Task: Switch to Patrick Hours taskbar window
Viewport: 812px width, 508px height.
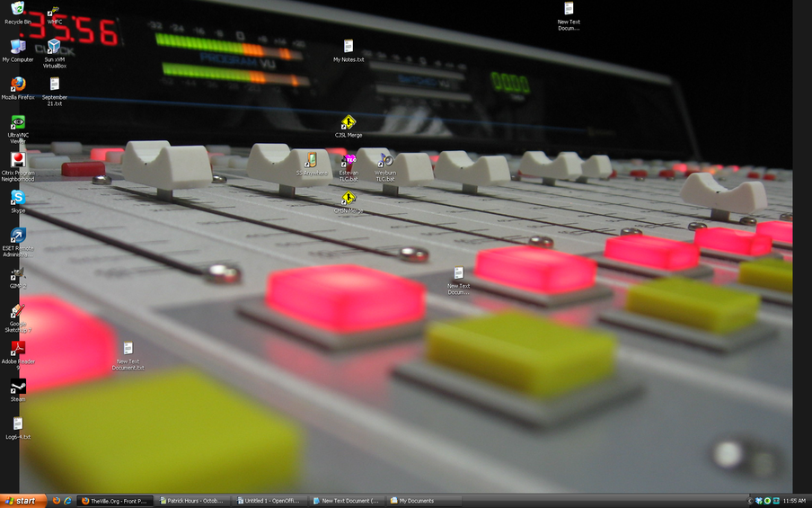Action: click(192, 501)
